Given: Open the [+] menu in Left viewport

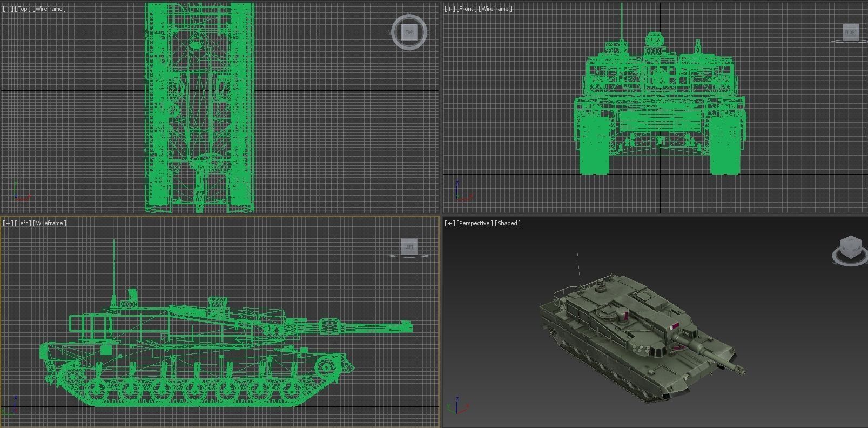Looking at the screenshot, I should [x=8, y=223].
